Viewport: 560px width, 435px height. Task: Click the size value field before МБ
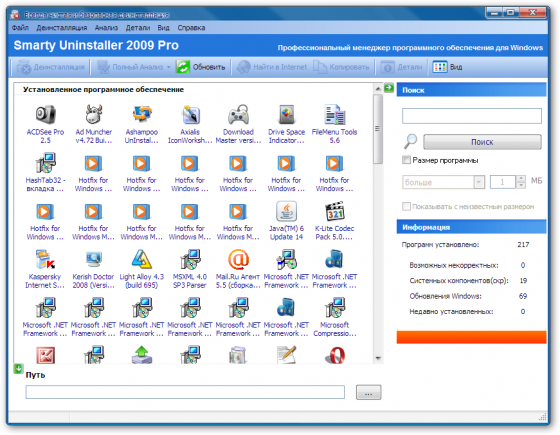pyautogui.click(x=503, y=182)
